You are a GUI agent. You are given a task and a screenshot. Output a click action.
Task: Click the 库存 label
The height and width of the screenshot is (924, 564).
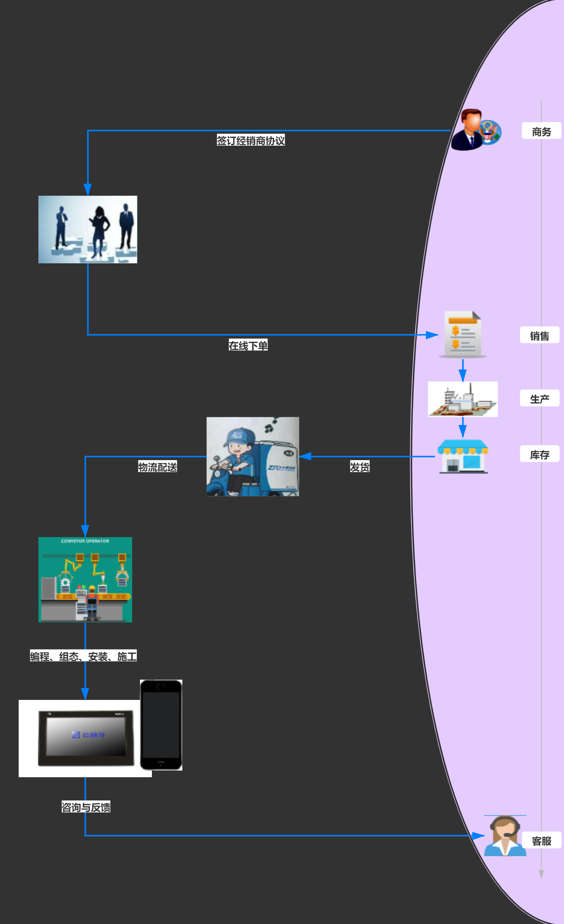coord(539,454)
